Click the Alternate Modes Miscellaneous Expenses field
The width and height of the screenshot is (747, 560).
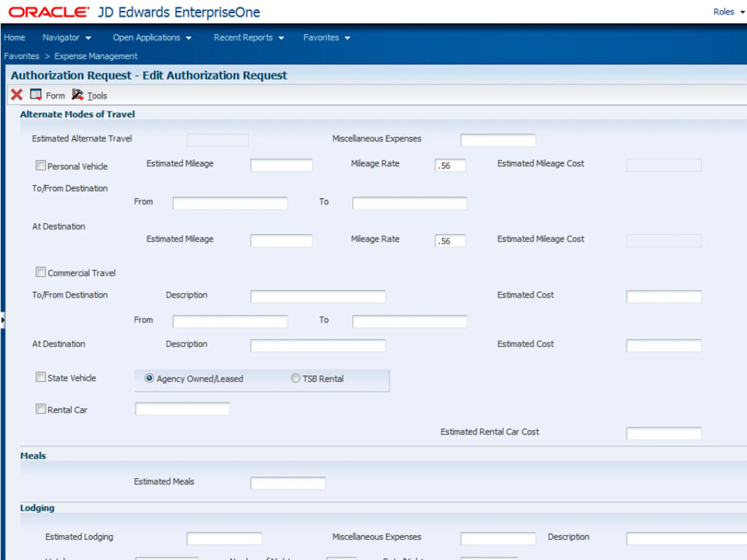point(498,140)
